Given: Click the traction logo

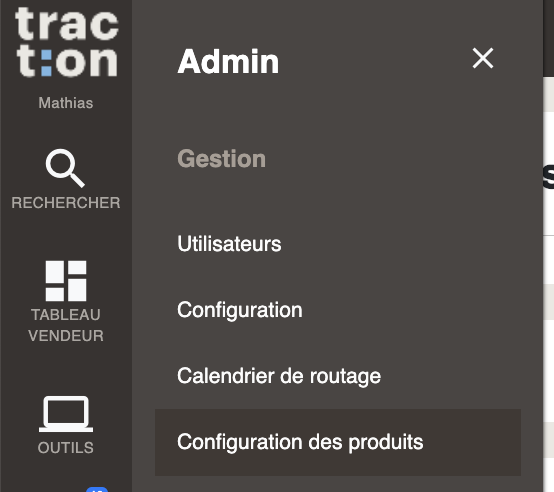Looking at the screenshot, I should coord(66,42).
